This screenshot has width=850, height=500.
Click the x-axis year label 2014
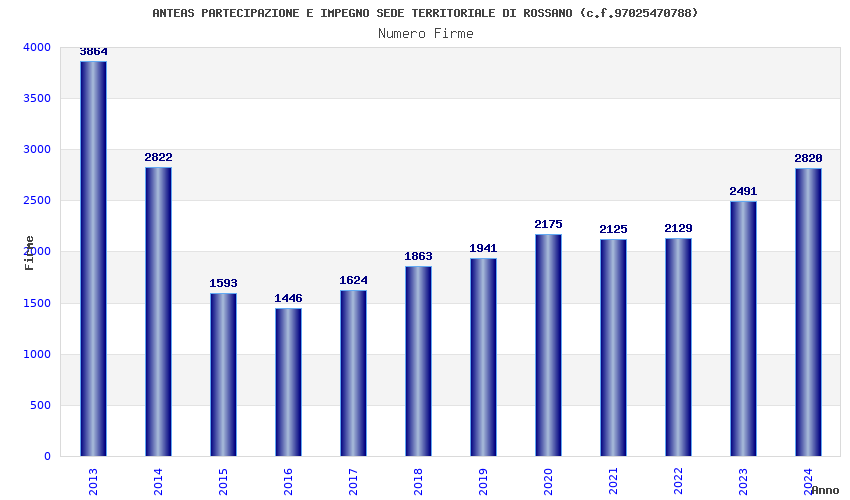tap(158, 482)
